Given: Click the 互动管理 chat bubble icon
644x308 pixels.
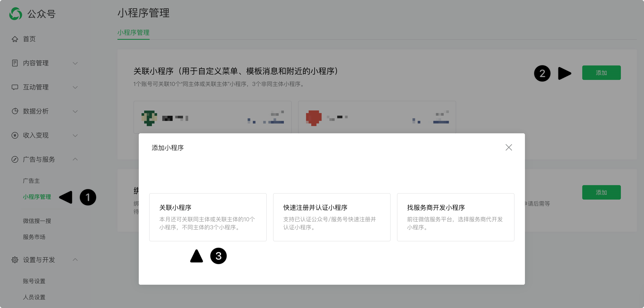Looking at the screenshot, I should (x=15, y=87).
